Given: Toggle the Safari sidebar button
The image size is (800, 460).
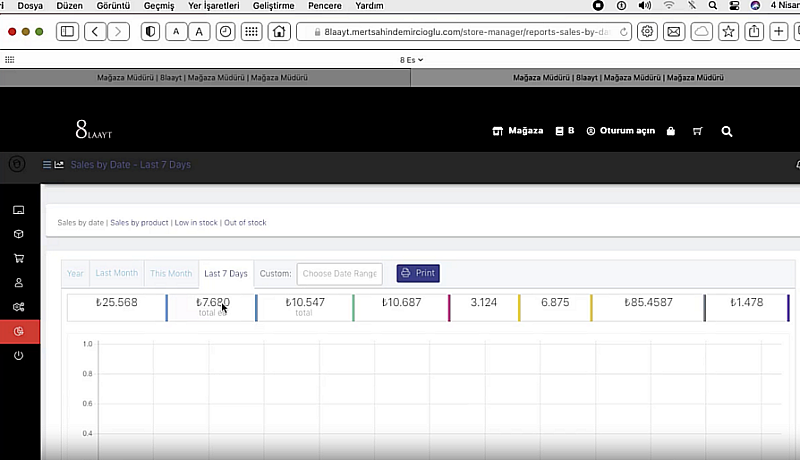Looking at the screenshot, I should pyautogui.click(x=67, y=32).
